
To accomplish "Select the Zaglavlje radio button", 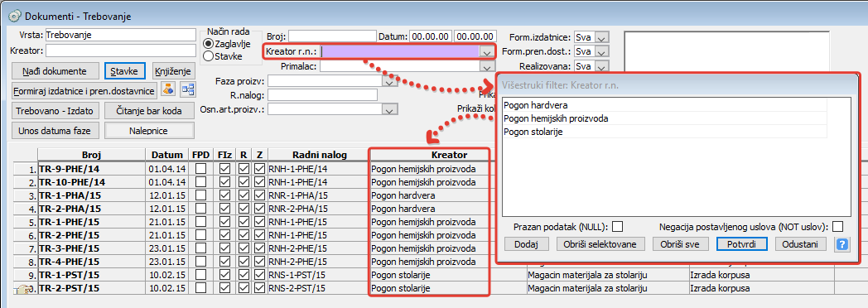I will (209, 44).
